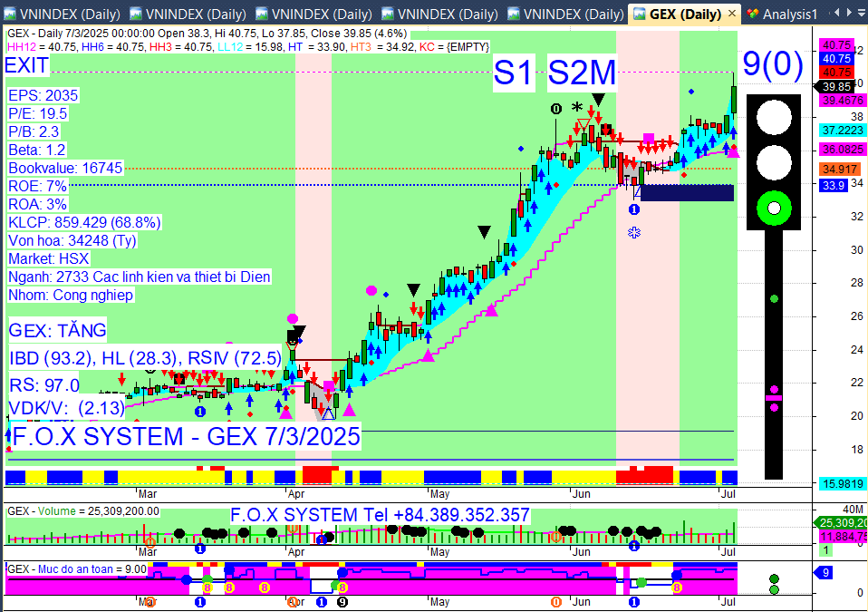This screenshot has width=868, height=612.
Task: Click the GEX - Muc do an toan title
Action: pyautogui.click(x=77, y=569)
